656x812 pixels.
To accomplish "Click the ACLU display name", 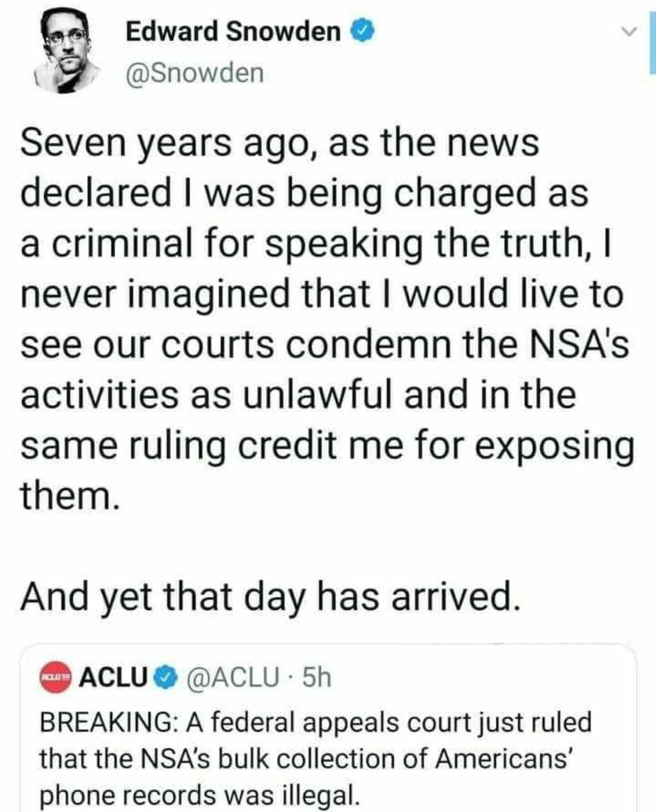I will click(x=115, y=676).
